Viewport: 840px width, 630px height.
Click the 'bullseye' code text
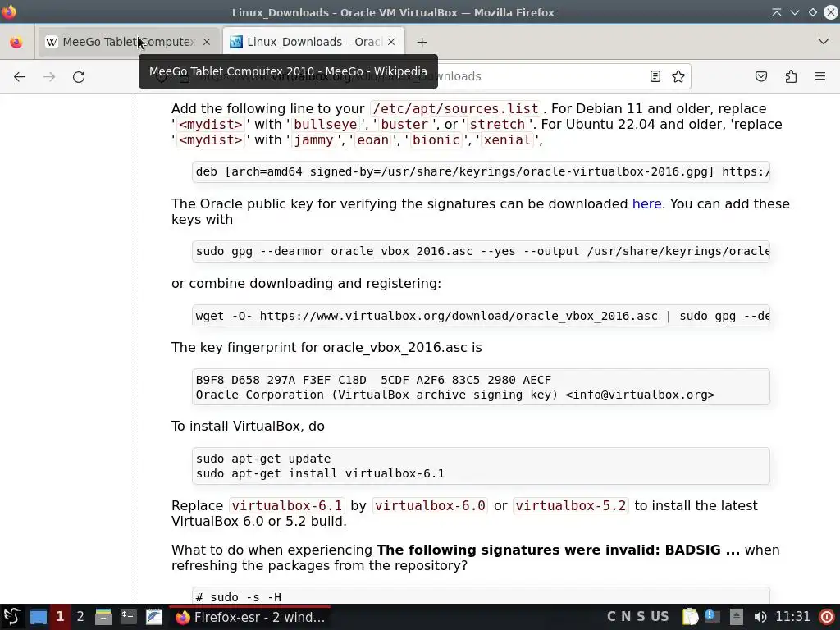click(325, 125)
